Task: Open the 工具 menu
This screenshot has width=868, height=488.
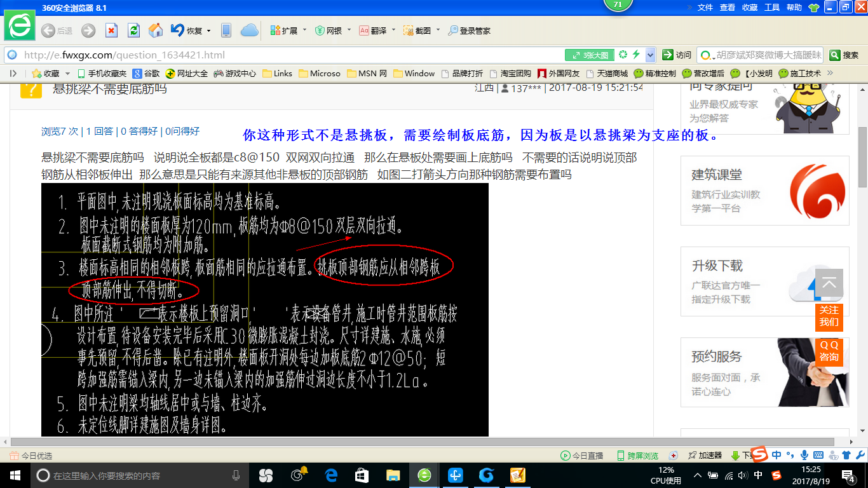Action: [772, 7]
